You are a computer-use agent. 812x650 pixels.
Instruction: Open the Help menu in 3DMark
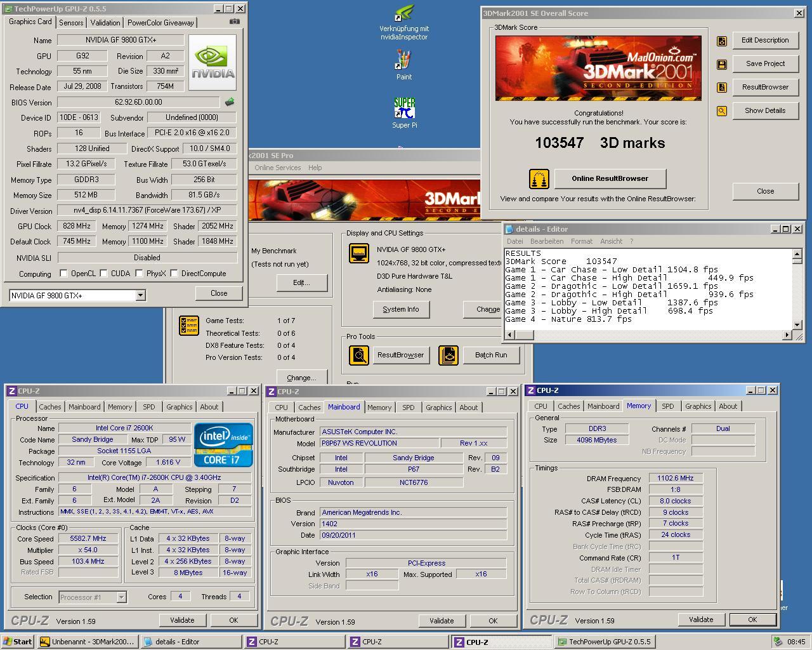pos(315,168)
